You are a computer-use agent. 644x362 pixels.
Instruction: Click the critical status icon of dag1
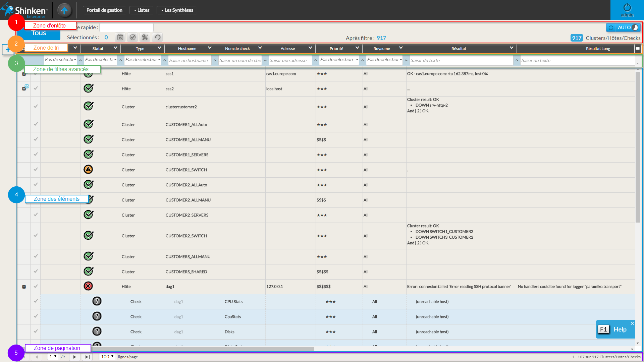[88, 286]
